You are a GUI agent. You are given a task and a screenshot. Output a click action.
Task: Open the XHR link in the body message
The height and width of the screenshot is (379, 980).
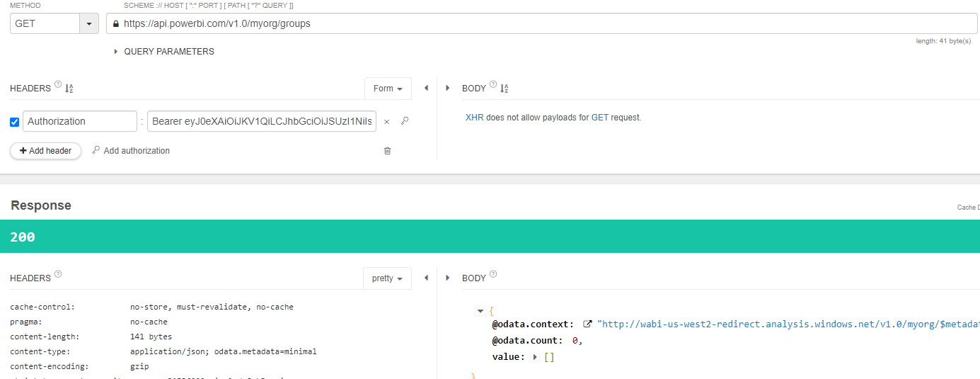(474, 118)
